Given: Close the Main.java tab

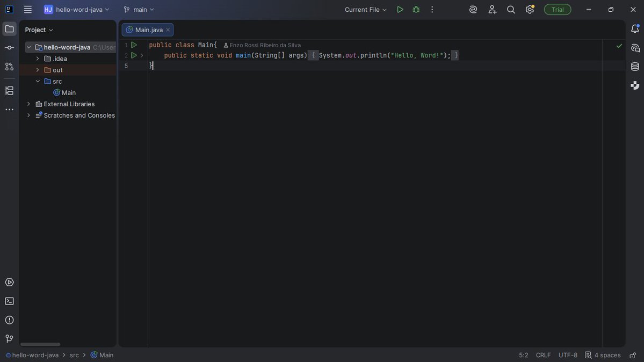Looking at the screenshot, I should (x=168, y=30).
